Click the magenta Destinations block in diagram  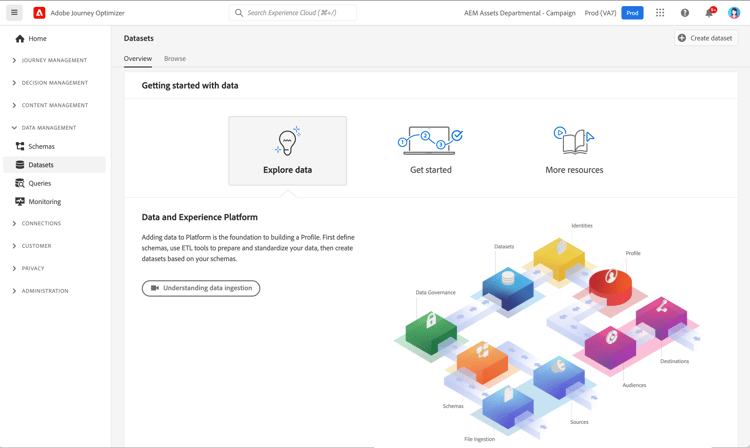click(662, 318)
